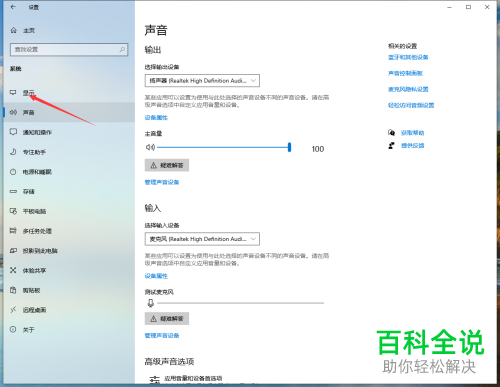Click the projector icon for 投影到此电脑
The width and height of the screenshot is (500, 387).
tap(13, 250)
